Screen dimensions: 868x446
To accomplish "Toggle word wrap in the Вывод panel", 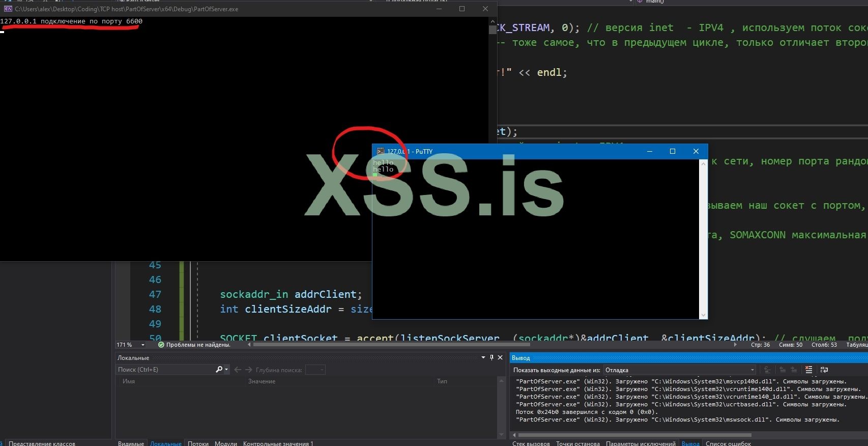I will (824, 370).
